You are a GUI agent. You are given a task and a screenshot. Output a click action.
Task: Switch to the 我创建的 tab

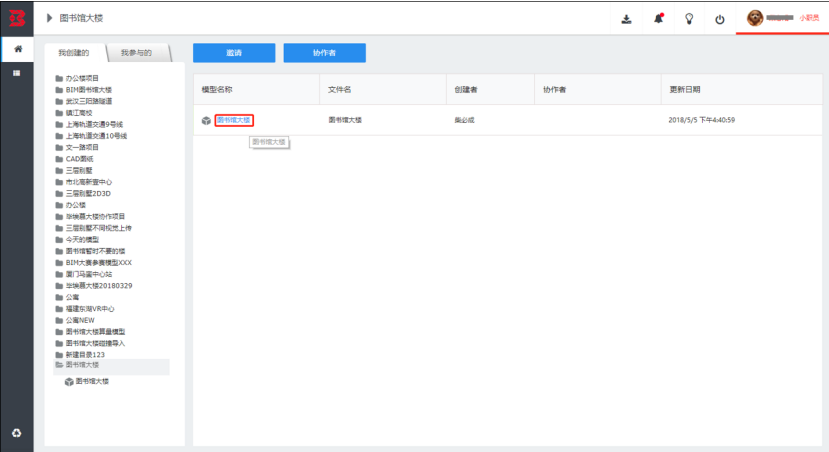pyautogui.click(x=74, y=53)
